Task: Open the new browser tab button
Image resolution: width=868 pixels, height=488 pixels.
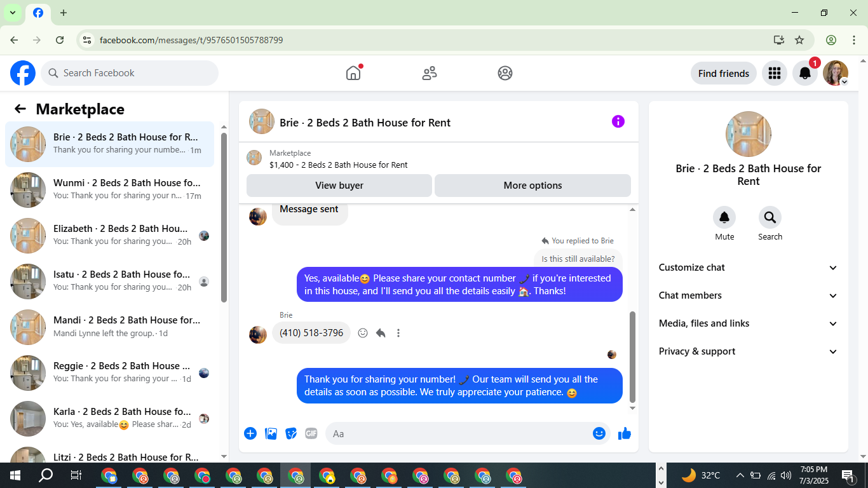Action: 64,13
